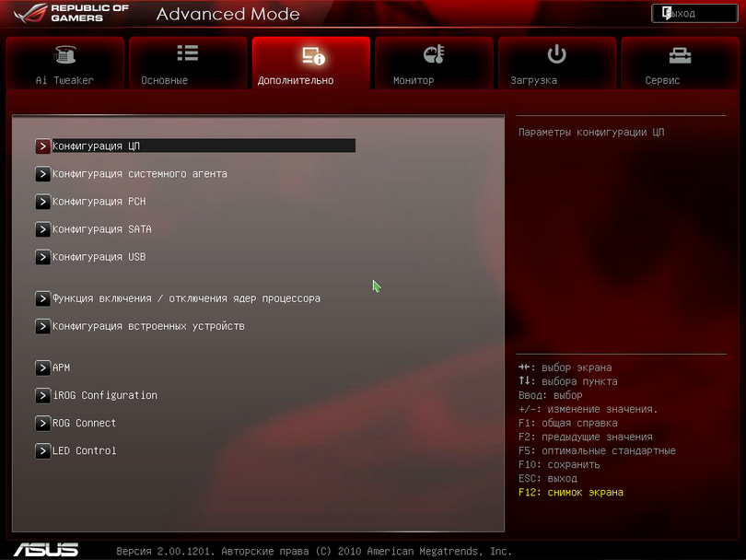Click the Дополнительно monitor icon
Screen dimensions: 746x560
coord(313,56)
